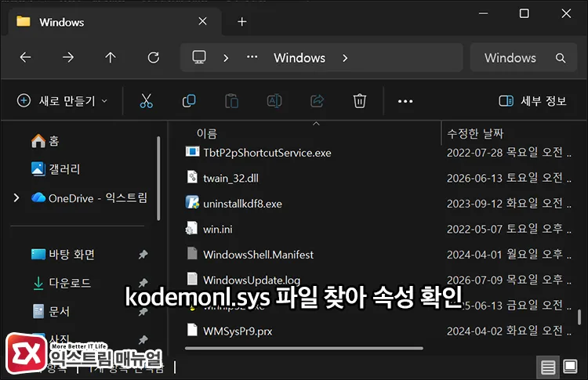Open 문서 quick access folder
This screenshot has width=588, height=380.
51,311
